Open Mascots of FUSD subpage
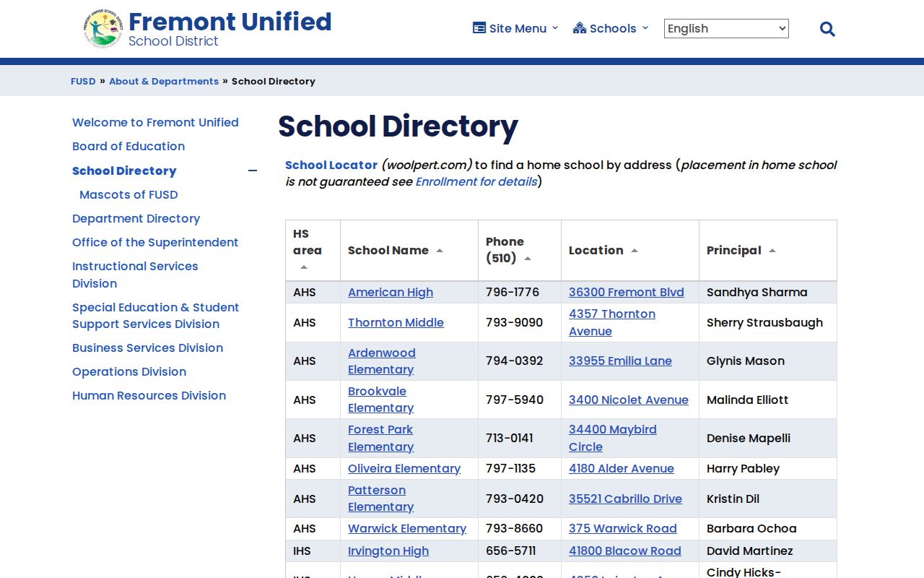The width and height of the screenshot is (924, 578). coord(128,194)
